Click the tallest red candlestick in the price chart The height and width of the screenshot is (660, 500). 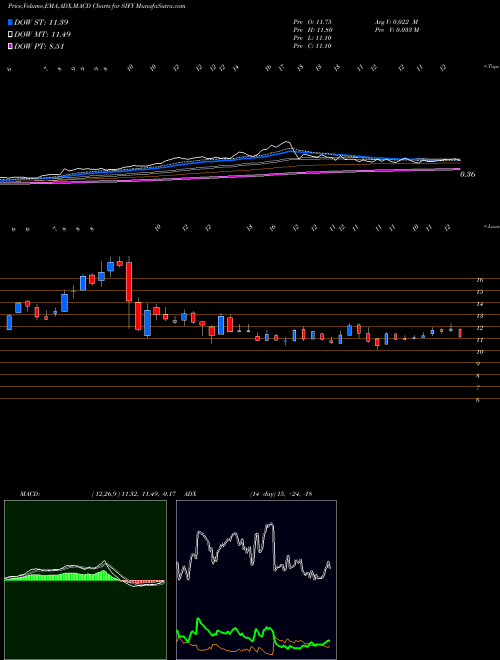129,282
